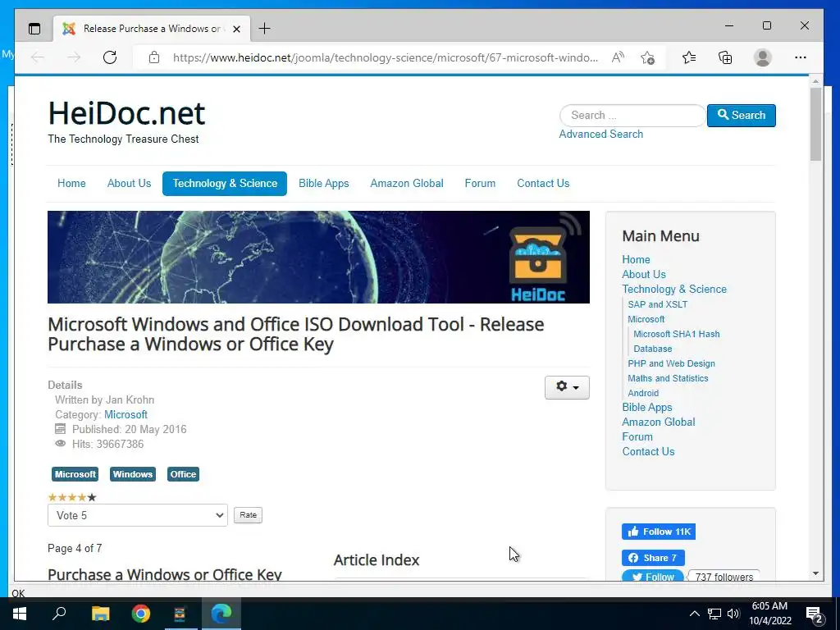Image resolution: width=840 pixels, height=630 pixels.
Task: Click the Twitter Follow button
Action: click(x=653, y=576)
